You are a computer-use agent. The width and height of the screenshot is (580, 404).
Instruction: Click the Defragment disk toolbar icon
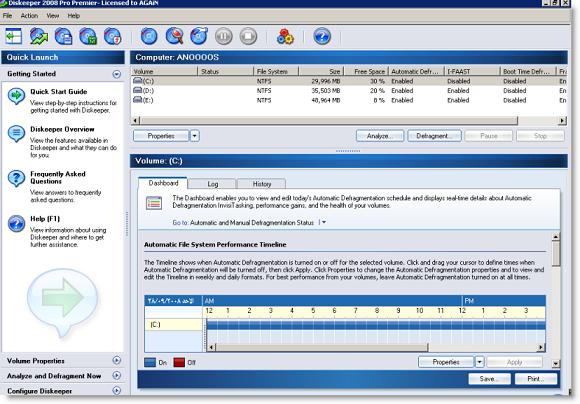(x=199, y=36)
